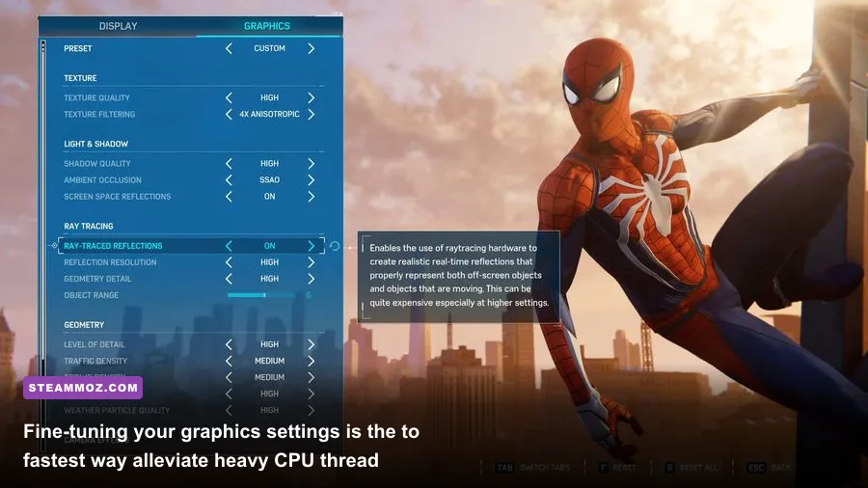This screenshot has height=488, width=868.
Task: Raise Reflection Resolution with right arrow
Action: (x=312, y=262)
